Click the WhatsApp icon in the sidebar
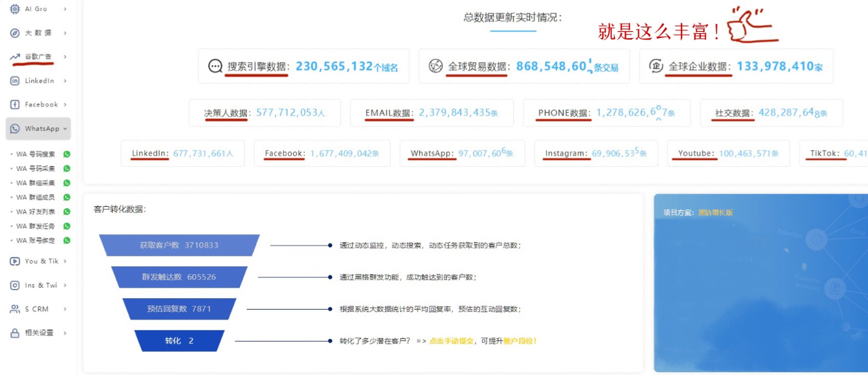 [x=15, y=129]
